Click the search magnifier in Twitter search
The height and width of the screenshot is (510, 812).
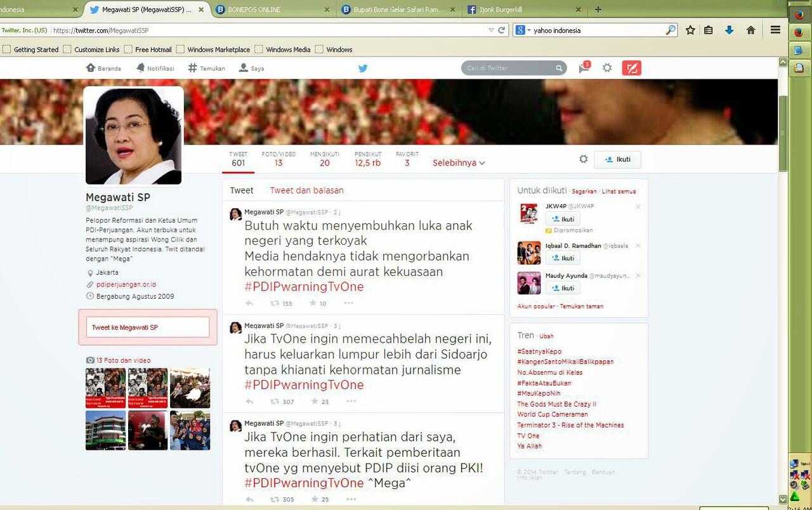tap(559, 68)
